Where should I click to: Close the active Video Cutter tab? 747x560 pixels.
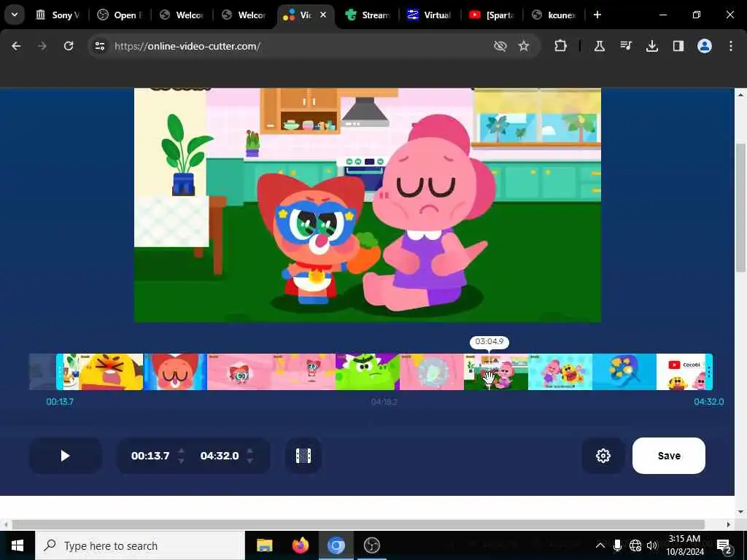point(323,15)
